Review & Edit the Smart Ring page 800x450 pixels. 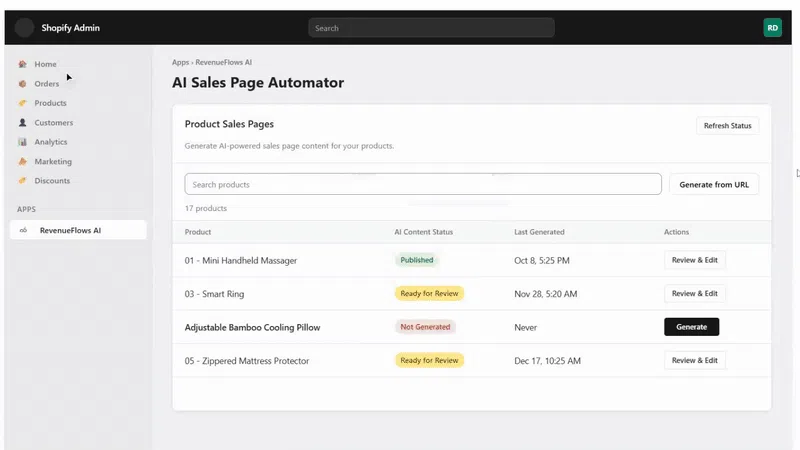[694, 293]
